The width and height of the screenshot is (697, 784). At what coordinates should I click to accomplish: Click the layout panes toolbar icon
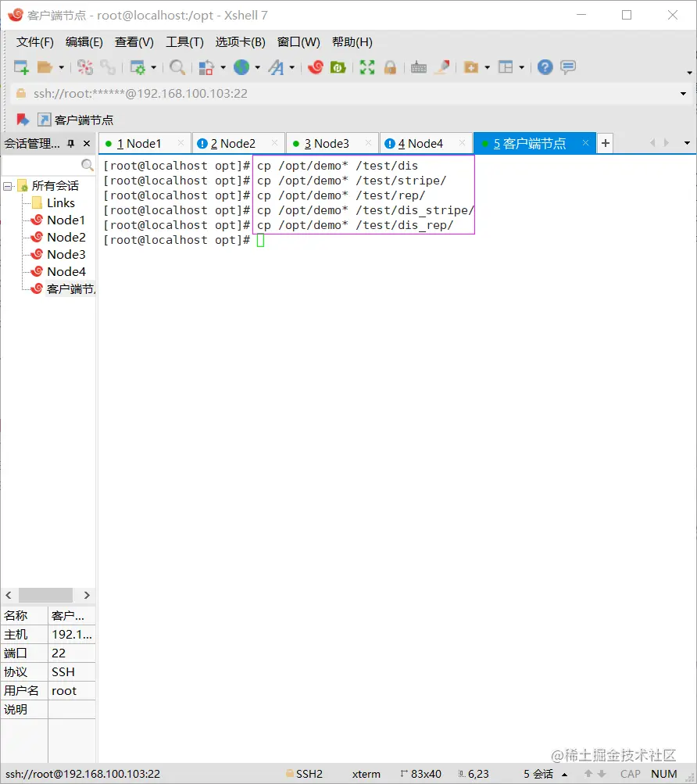[x=506, y=67]
